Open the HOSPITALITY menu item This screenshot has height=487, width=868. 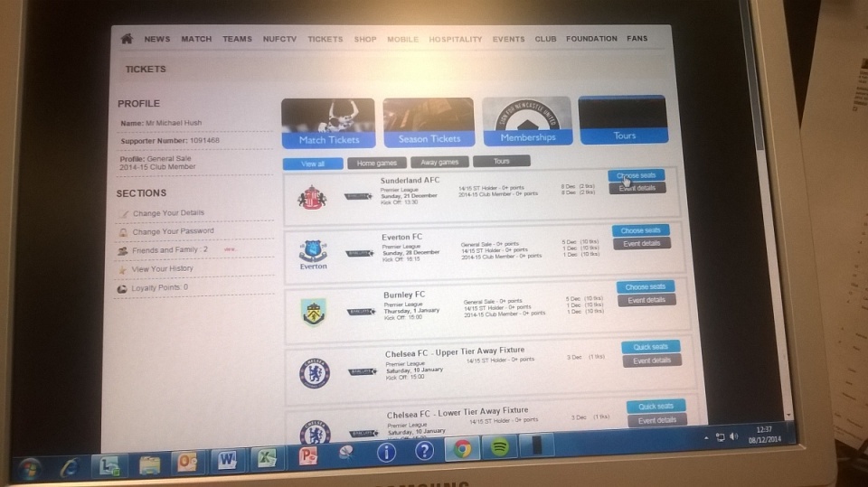tap(455, 39)
